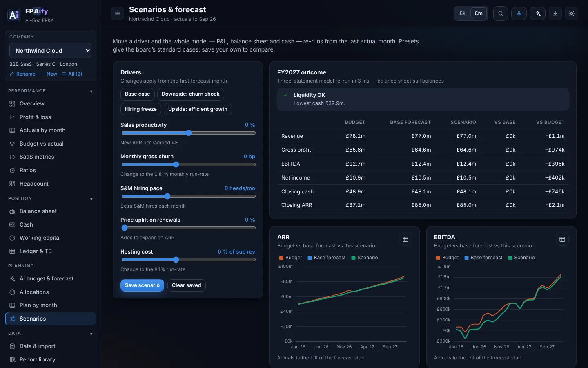Click the Report library icon
588x368 pixels.
pyautogui.click(x=12, y=360)
